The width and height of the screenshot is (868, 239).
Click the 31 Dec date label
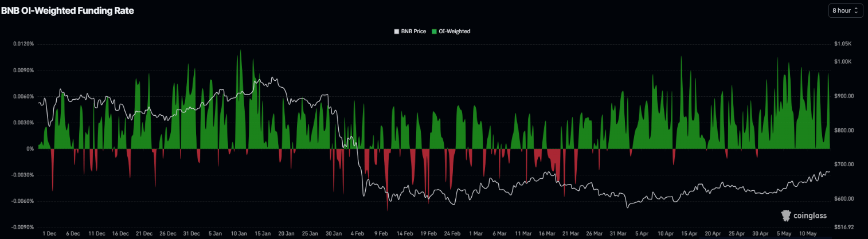[191, 234]
